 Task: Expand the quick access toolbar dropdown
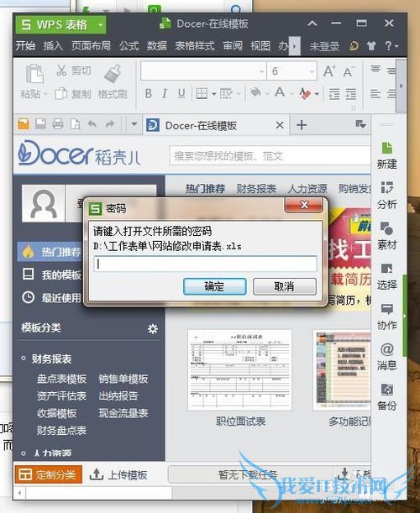click(x=134, y=124)
